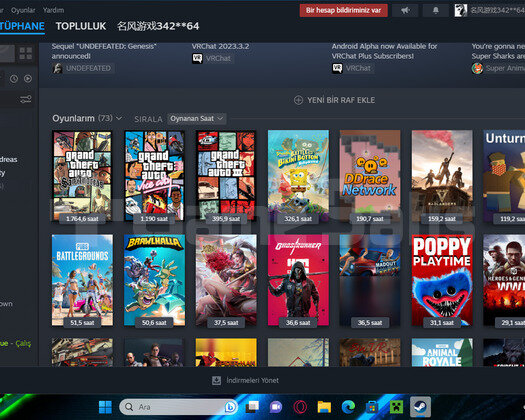
Task: Select the Ghostrunner game cover
Action: click(x=298, y=280)
